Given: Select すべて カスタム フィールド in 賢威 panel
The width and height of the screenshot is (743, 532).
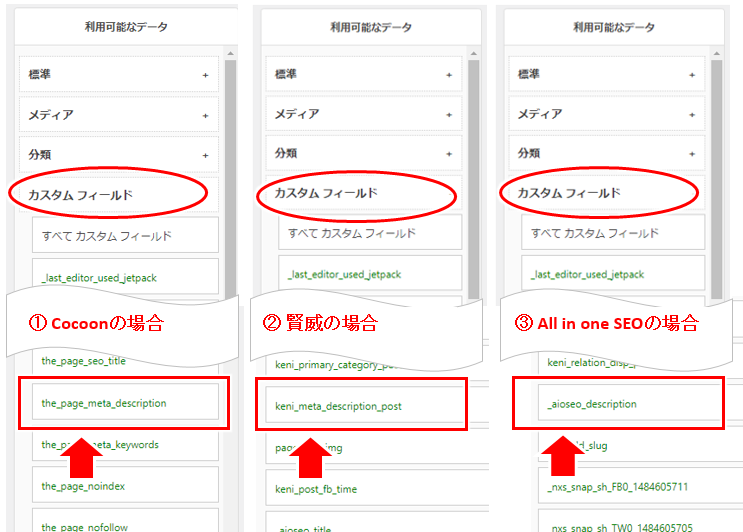Looking at the screenshot, I should 370,232.
